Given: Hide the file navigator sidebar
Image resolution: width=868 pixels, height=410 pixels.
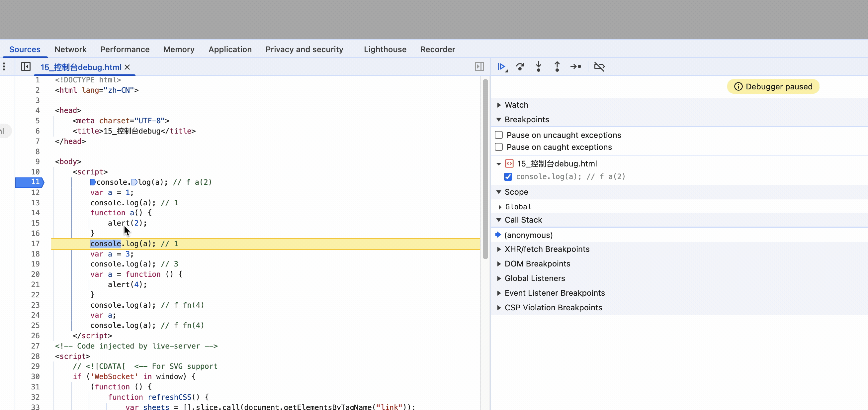Looking at the screenshot, I should point(26,67).
